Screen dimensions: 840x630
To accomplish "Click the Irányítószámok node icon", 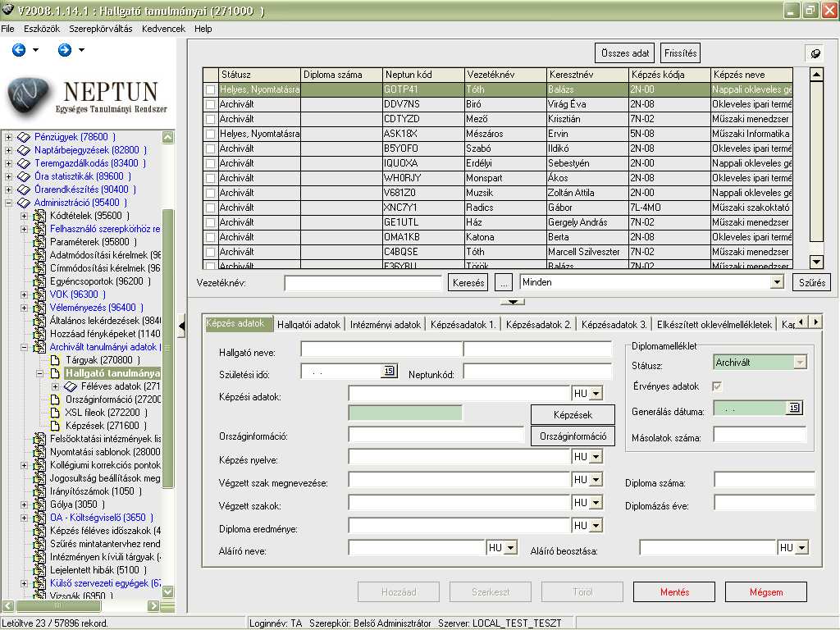I will (39, 491).
